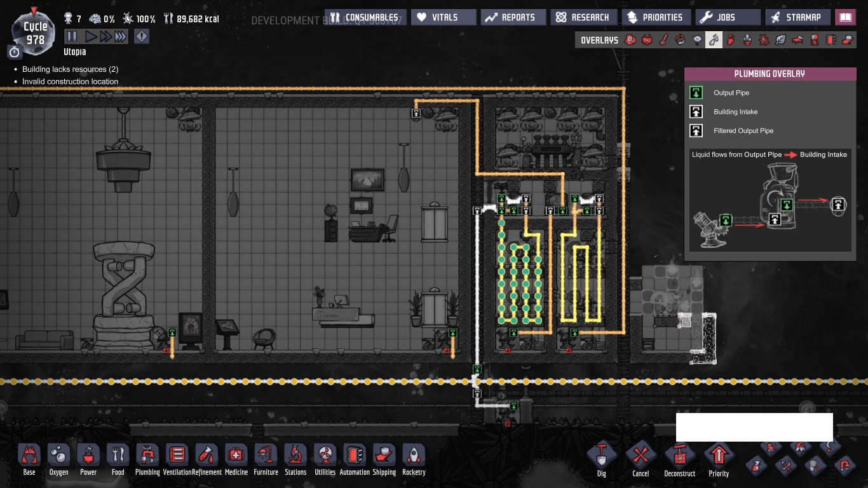Select the Priority tool
868x488 pixels.
click(719, 460)
